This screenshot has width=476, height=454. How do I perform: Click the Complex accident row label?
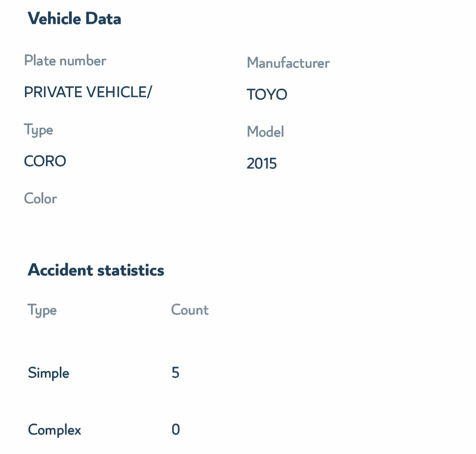click(55, 430)
